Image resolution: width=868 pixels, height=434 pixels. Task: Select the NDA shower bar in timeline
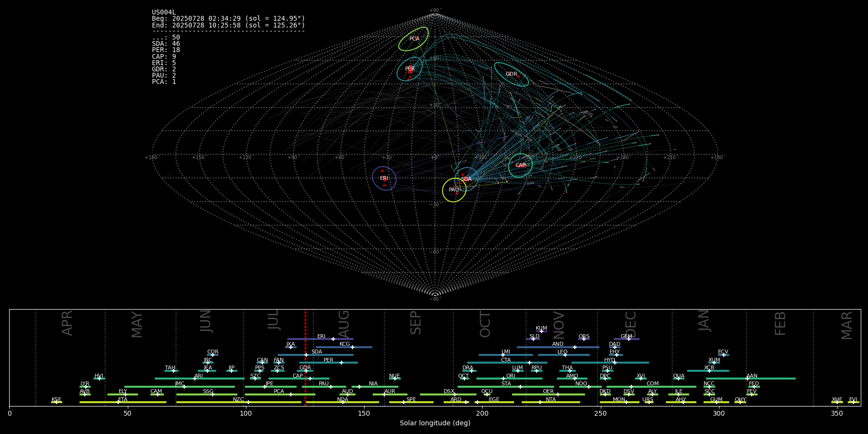point(342,402)
